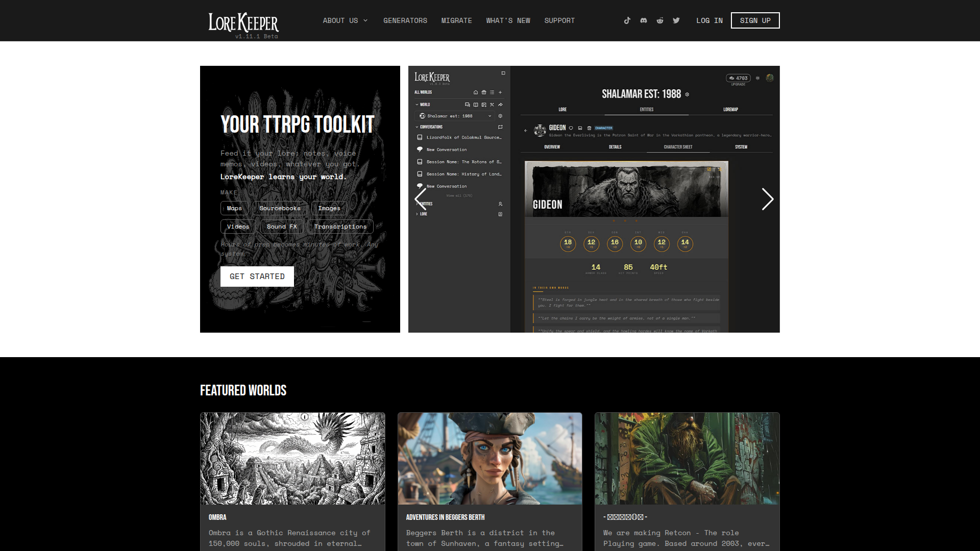980x551 pixels.
Task: Click the Images tag
Action: pyautogui.click(x=329, y=208)
